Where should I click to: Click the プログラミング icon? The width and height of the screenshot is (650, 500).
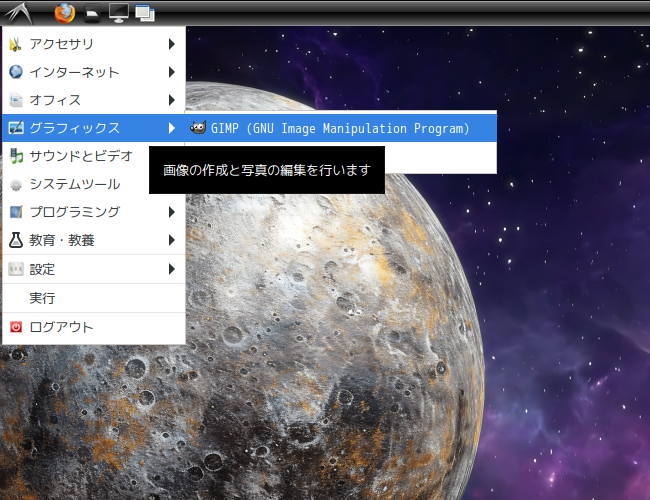[x=16, y=212]
